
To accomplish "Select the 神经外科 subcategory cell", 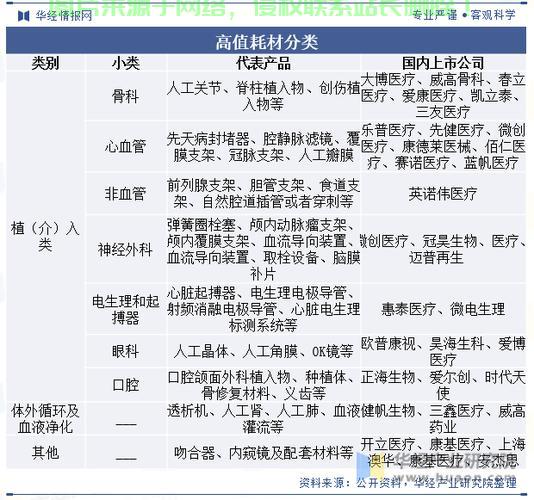I will 126,249.
